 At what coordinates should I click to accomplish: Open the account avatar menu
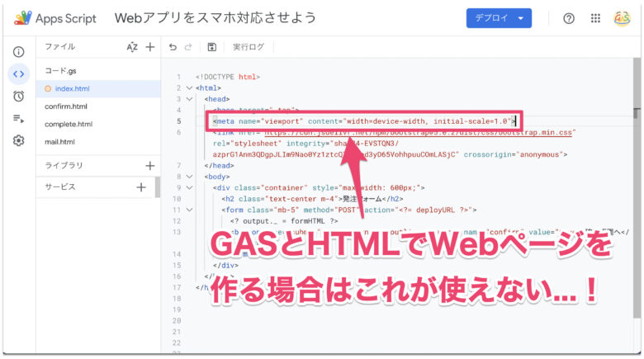pos(622,18)
